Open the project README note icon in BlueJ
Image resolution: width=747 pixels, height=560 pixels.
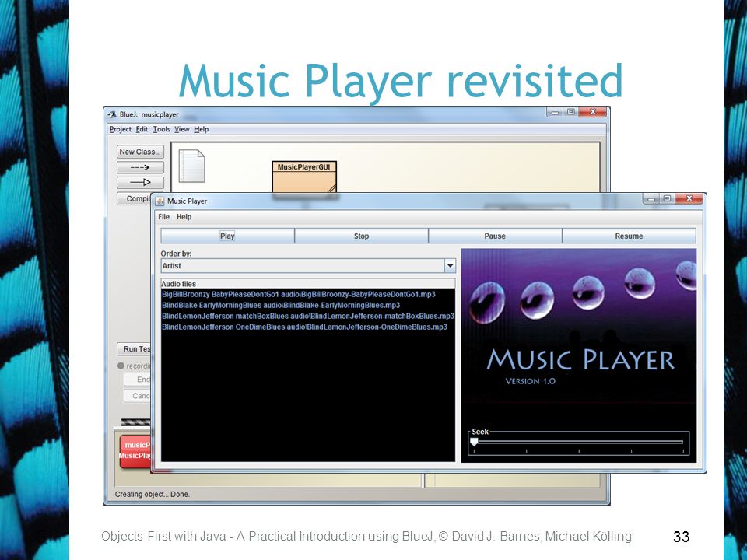click(x=191, y=166)
